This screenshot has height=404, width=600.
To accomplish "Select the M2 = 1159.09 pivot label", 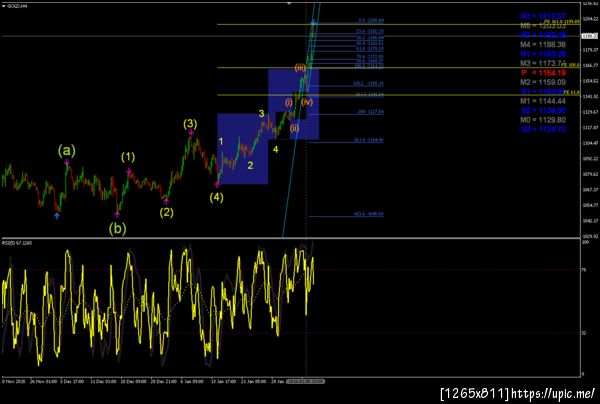I will click(x=543, y=82).
